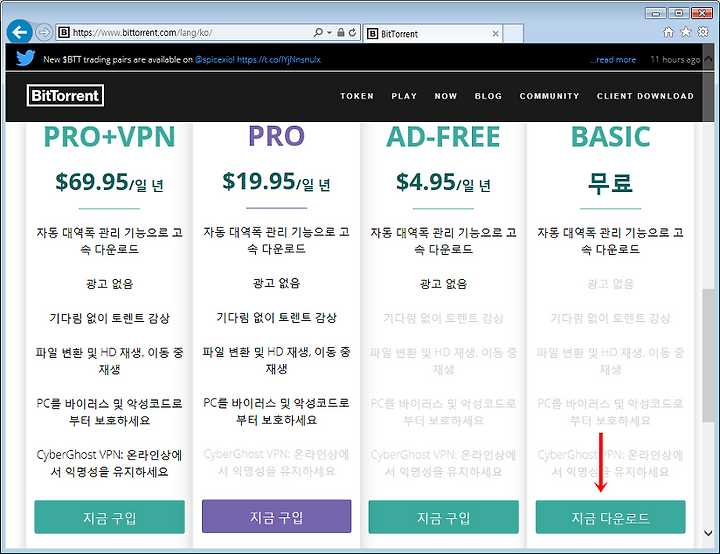The width and height of the screenshot is (720, 554).
Task: Click the address bar search magnifier icon
Action: tap(318, 33)
